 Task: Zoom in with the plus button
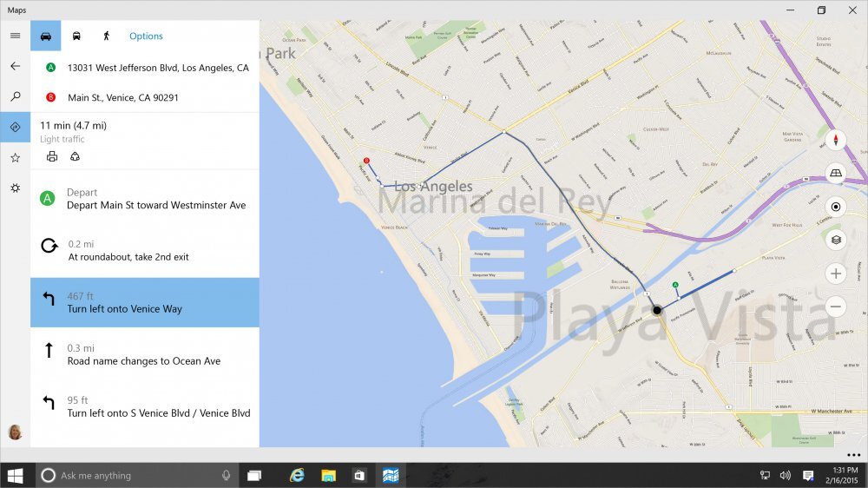point(836,274)
